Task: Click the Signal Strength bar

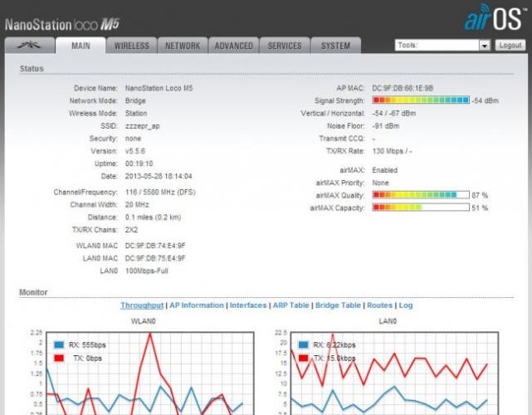Action: 421,100
